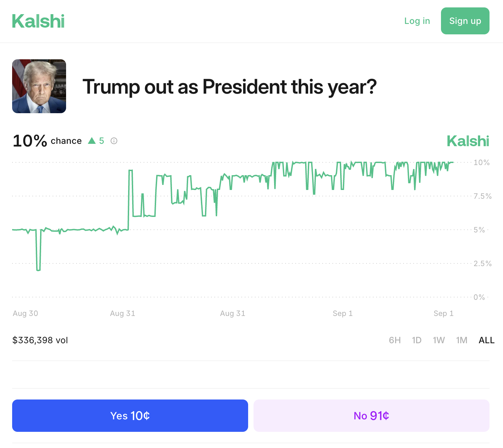Screen dimensions: 503x448
Task: Switch chart to 1D range
Action: point(417,340)
